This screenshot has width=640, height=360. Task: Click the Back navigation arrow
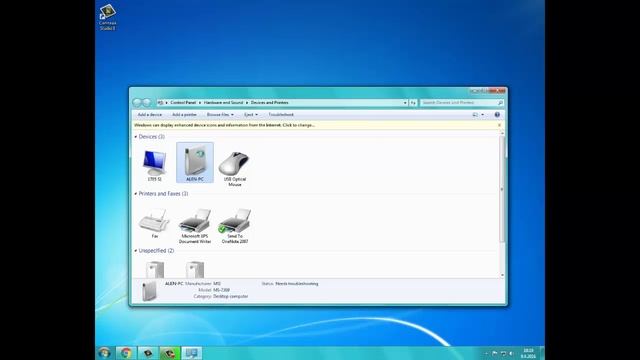click(137, 102)
